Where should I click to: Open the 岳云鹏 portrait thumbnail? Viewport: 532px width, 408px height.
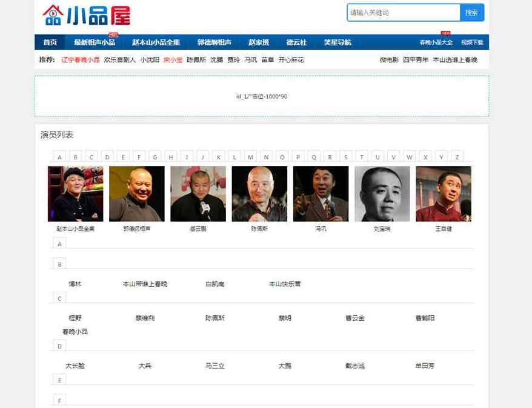(x=198, y=194)
